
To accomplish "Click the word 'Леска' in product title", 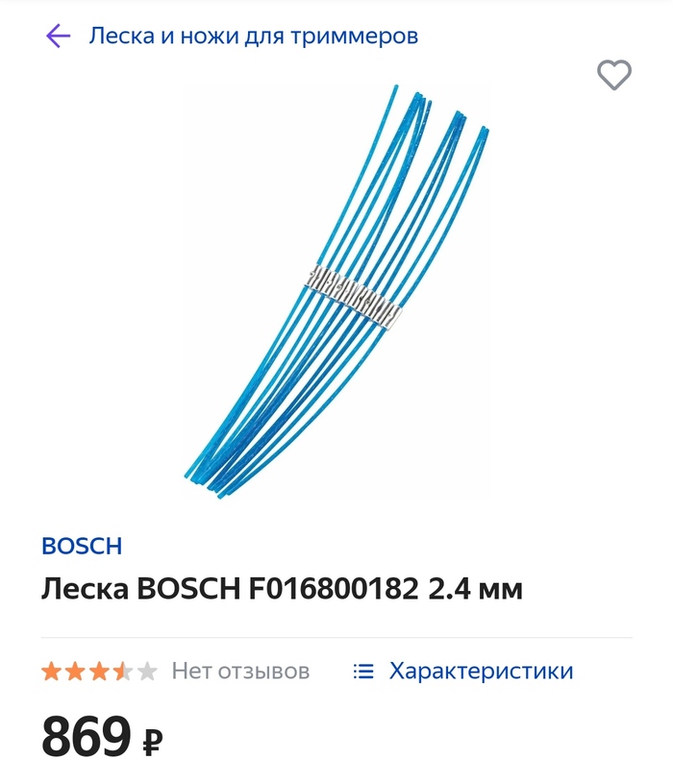I will [85, 589].
